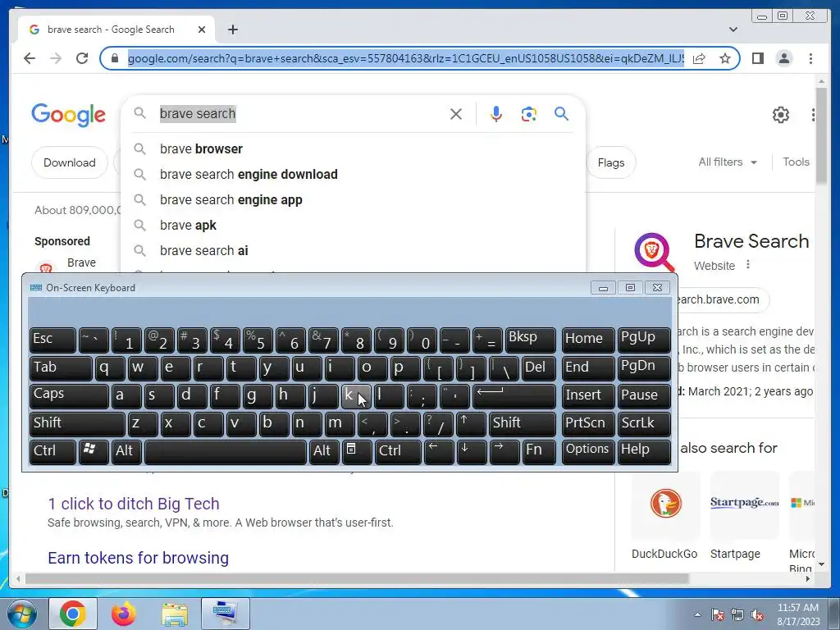
Task: Toggle the ScrLk key on On-Screen Keyboard
Action: click(643, 424)
